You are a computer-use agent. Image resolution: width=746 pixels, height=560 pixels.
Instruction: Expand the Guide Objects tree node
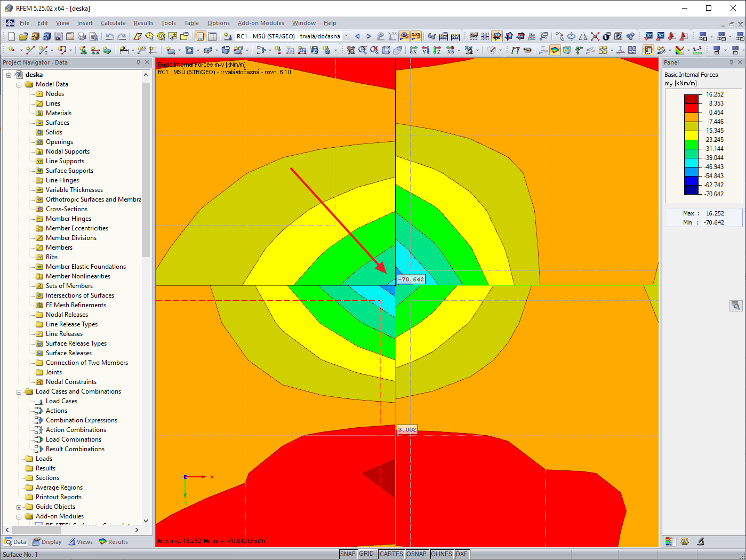pos(19,507)
